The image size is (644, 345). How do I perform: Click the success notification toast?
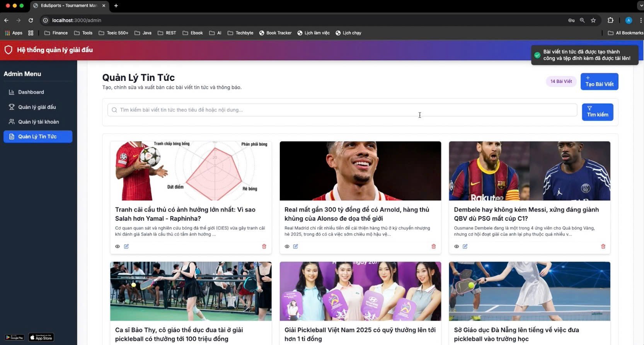584,55
